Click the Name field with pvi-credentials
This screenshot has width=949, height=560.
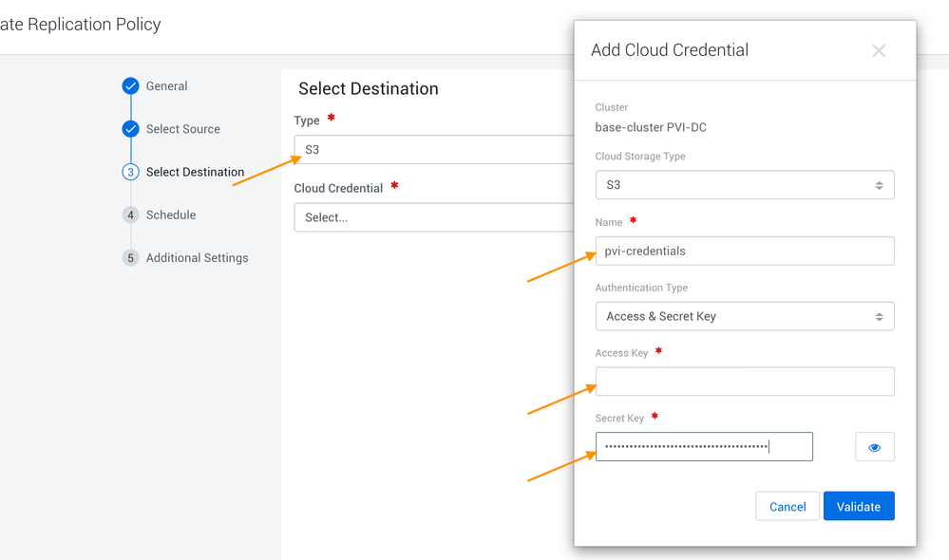[x=744, y=252]
